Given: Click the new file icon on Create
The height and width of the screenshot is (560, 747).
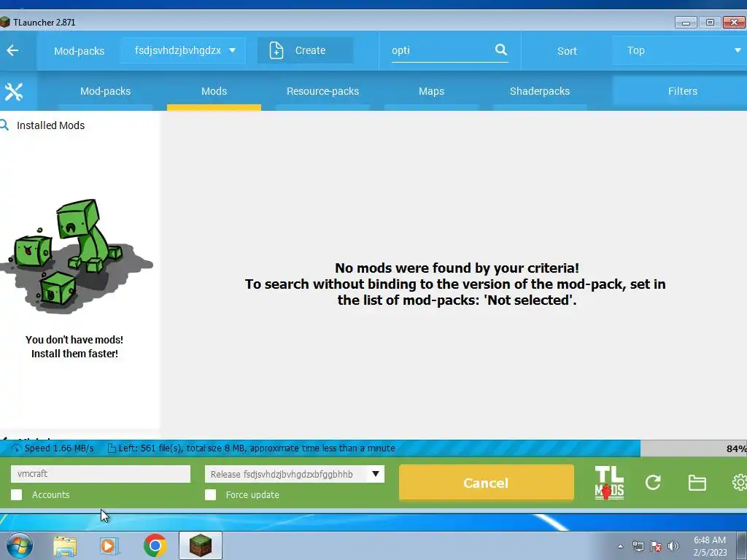Looking at the screenshot, I should tap(276, 50).
